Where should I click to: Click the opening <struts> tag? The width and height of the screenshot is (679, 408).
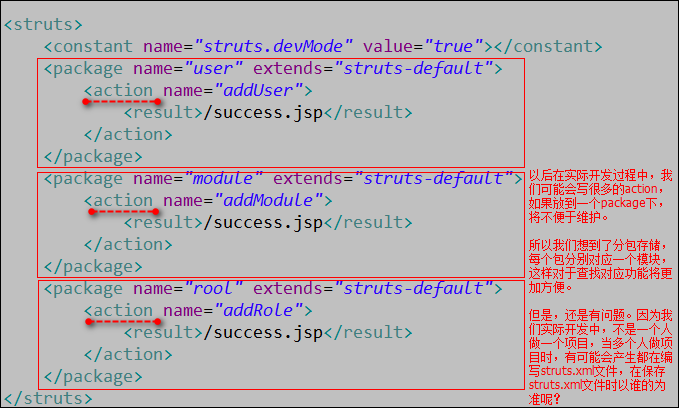coord(43,24)
